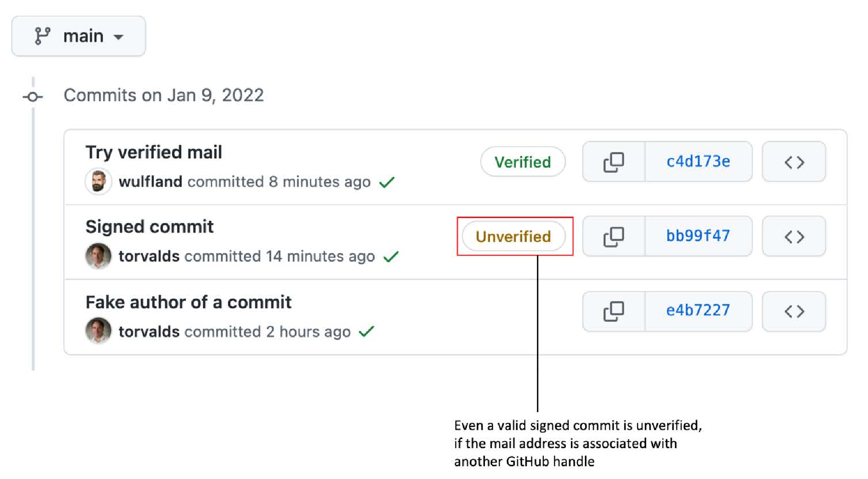Copy full SHA for commit c4d173e
Screen dimensions: 868x479
614,162
